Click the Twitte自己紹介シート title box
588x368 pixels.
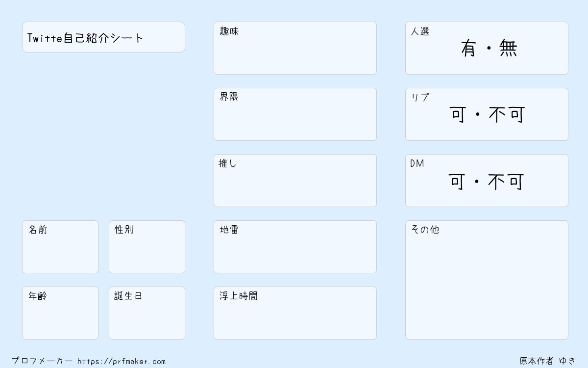point(103,37)
